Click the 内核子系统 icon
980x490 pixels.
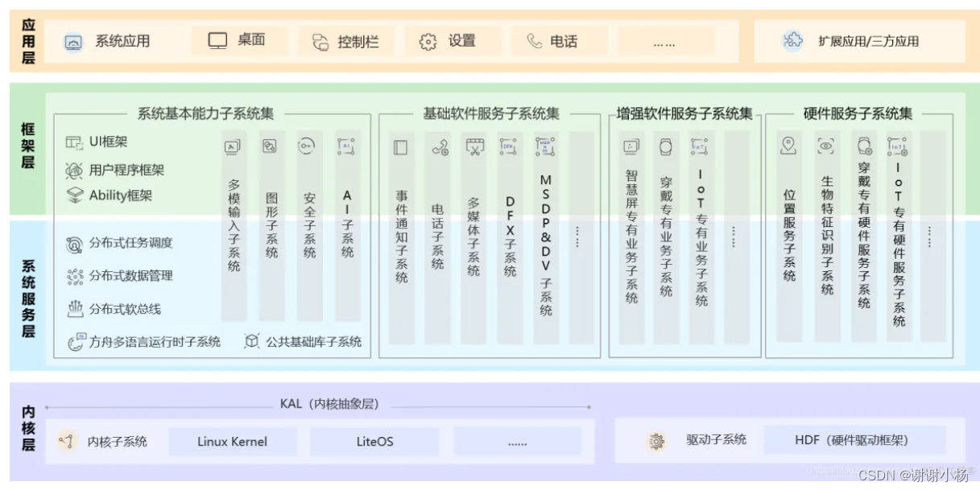pos(67,441)
